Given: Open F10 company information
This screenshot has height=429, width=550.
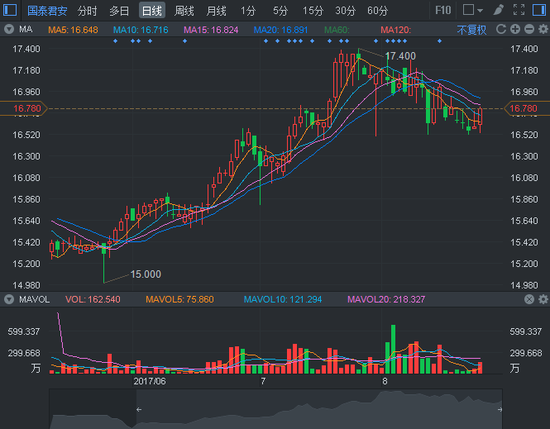Looking at the screenshot, I should [x=443, y=11].
